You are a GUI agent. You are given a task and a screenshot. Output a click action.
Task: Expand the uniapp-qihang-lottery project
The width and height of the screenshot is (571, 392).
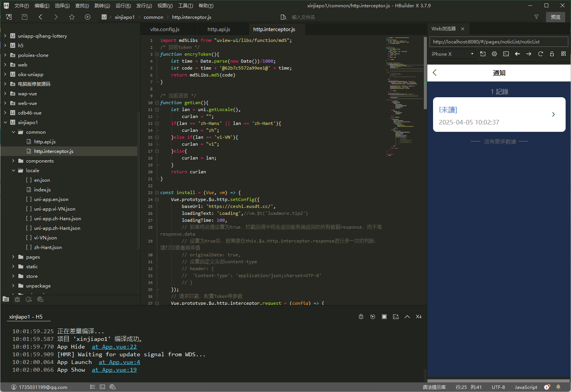(x=5, y=36)
